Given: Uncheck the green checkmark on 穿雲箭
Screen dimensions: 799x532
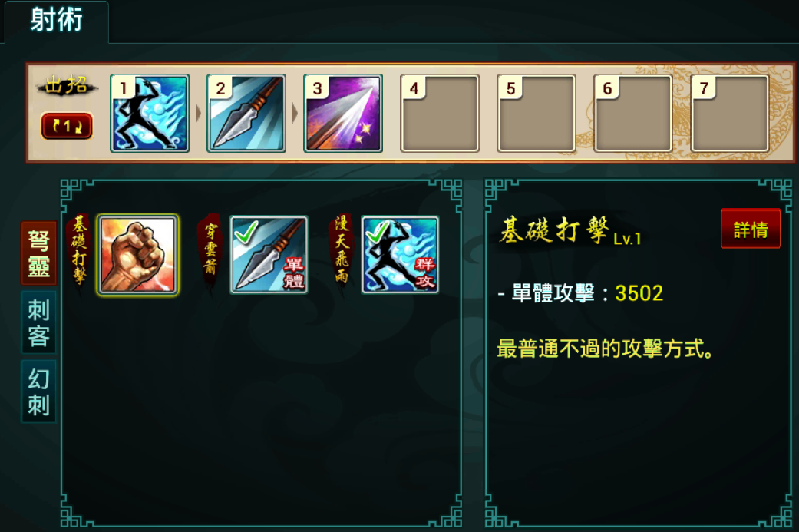Looking at the screenshot, I should (246, 232).
